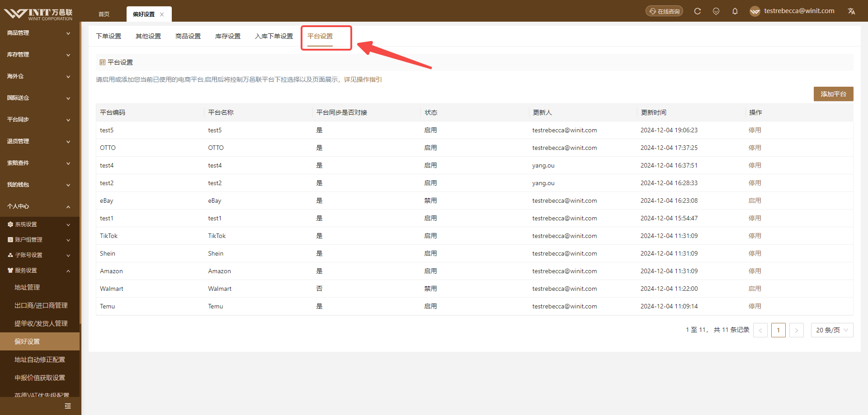Expand the 我的钱包 menu
Screen dimensions: 868x415
click(x=40, y=185)
